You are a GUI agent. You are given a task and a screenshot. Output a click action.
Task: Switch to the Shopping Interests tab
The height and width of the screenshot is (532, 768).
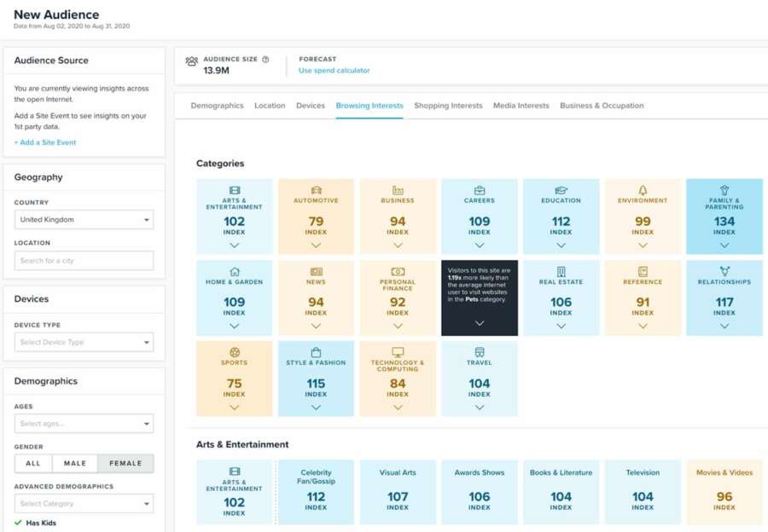point(448,106)
